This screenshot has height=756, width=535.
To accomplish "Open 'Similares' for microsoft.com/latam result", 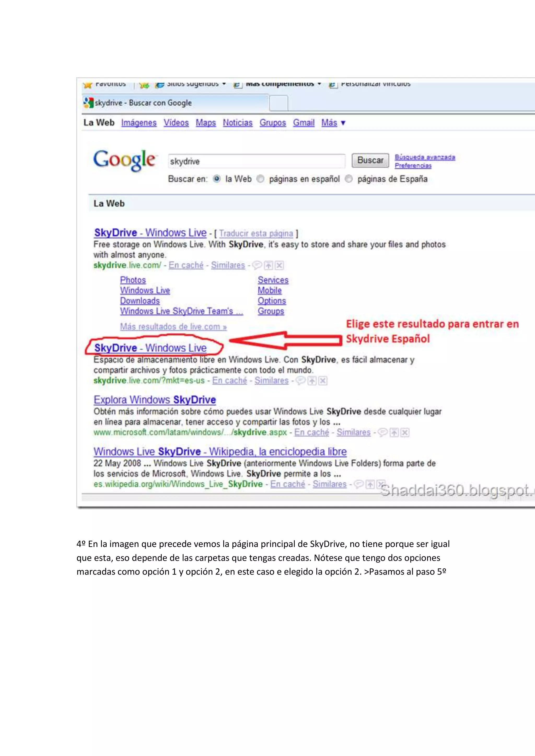I will coord(353,432).
